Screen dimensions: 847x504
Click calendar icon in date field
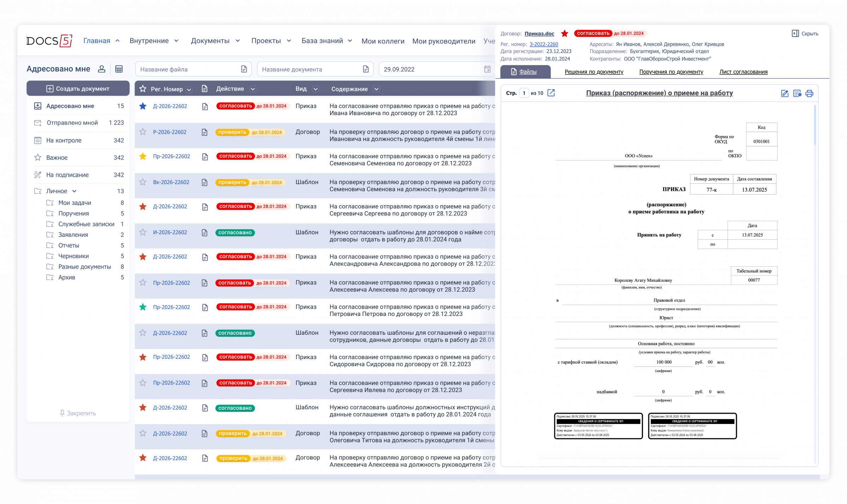(x=487, y=69)
